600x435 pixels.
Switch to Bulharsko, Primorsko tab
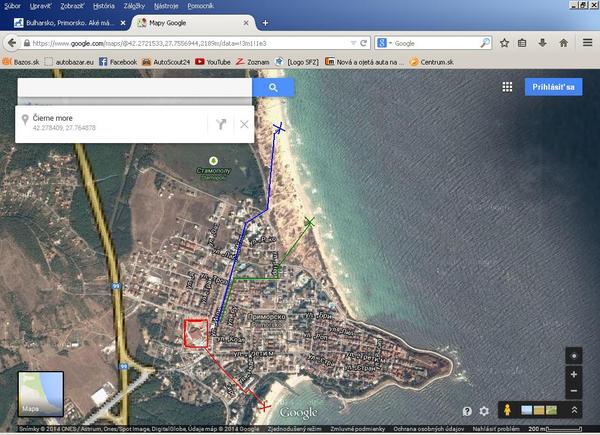click(x=62, y=22)
